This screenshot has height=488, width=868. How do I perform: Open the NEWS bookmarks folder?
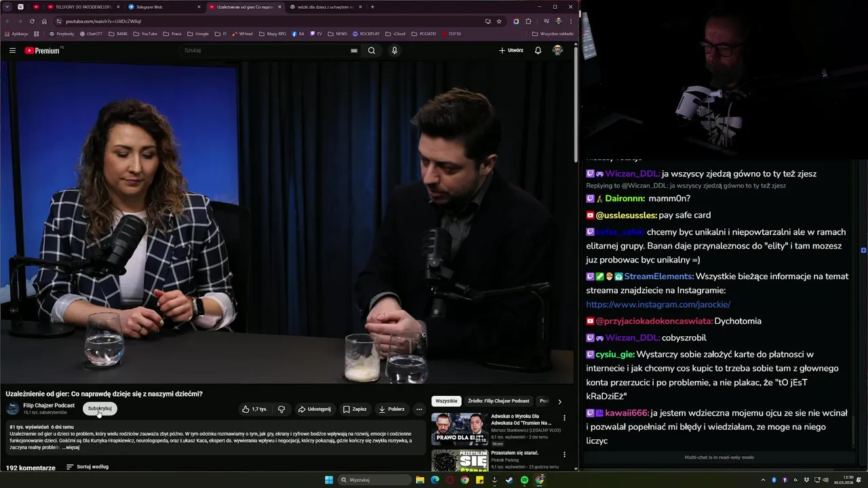337,33
